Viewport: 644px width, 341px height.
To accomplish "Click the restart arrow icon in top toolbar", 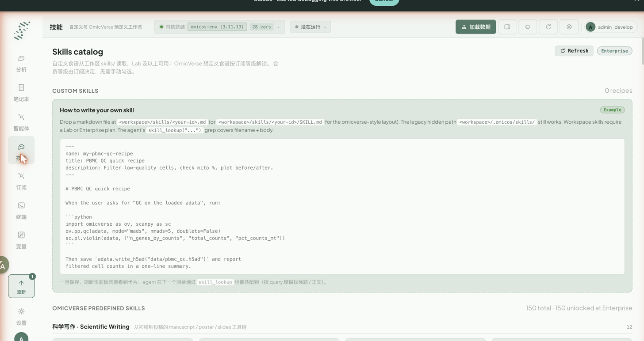I will coord(548,27).
